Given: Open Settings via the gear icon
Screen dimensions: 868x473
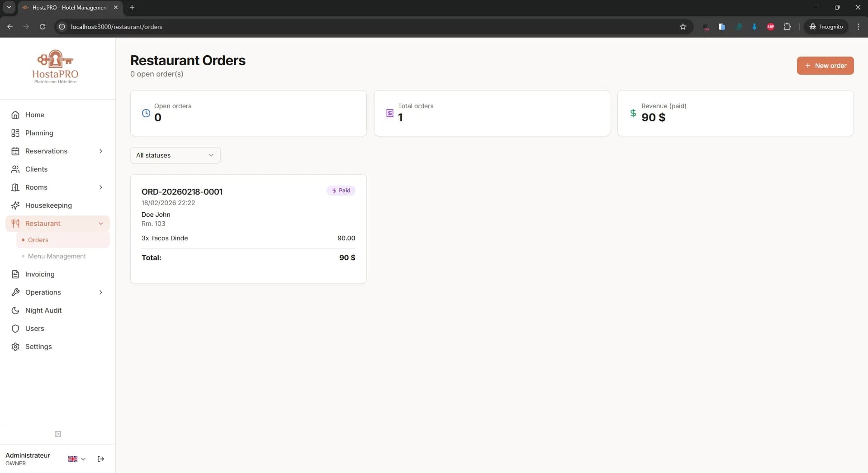Looking at the screenshot, I should coord(15,346).
